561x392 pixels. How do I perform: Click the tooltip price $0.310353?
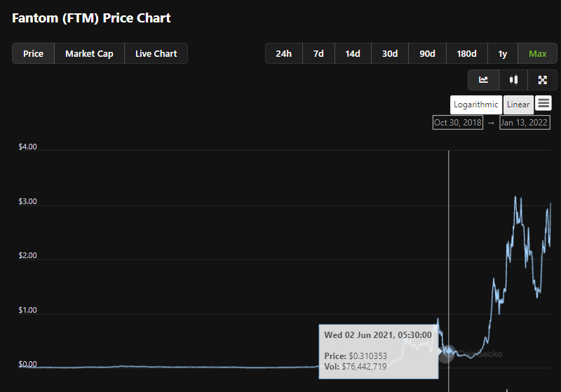click(367, 356)
